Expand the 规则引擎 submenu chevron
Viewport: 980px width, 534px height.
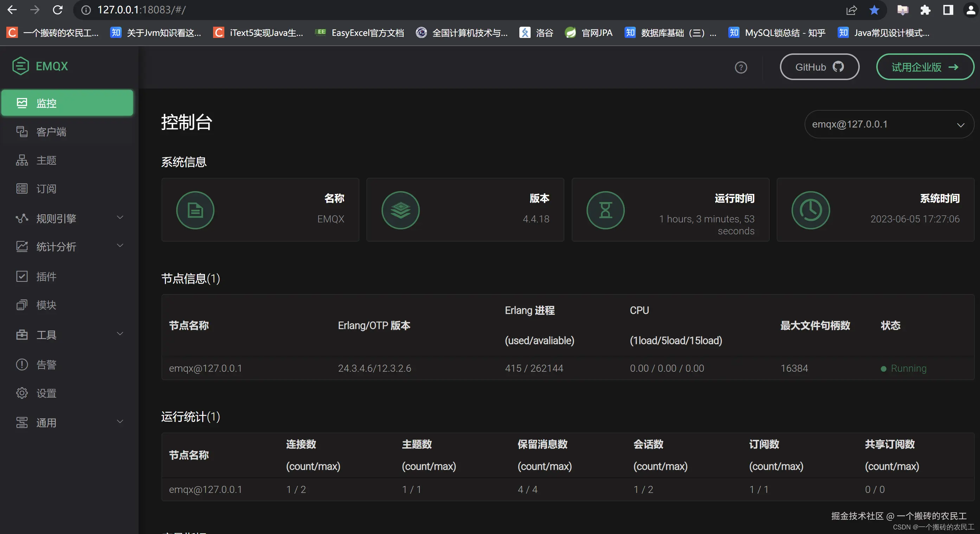[120, 218]
